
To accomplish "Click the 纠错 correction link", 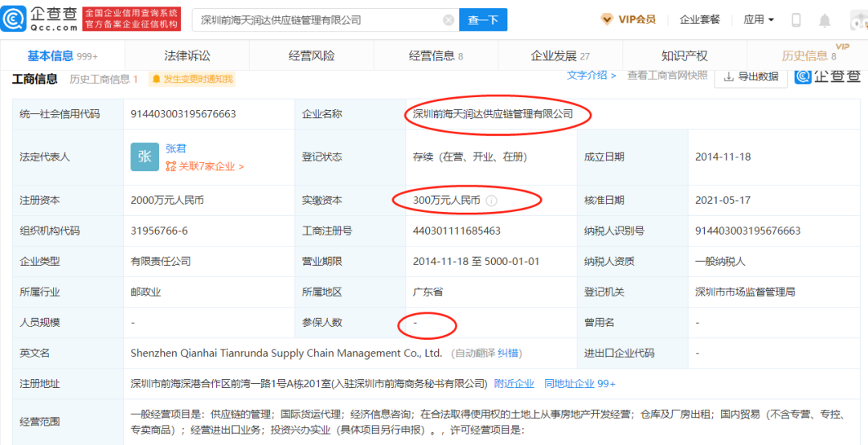I will 508,353.
